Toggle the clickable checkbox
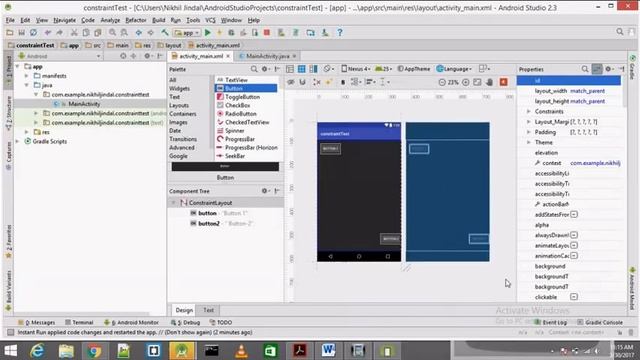 pos(574,297)
